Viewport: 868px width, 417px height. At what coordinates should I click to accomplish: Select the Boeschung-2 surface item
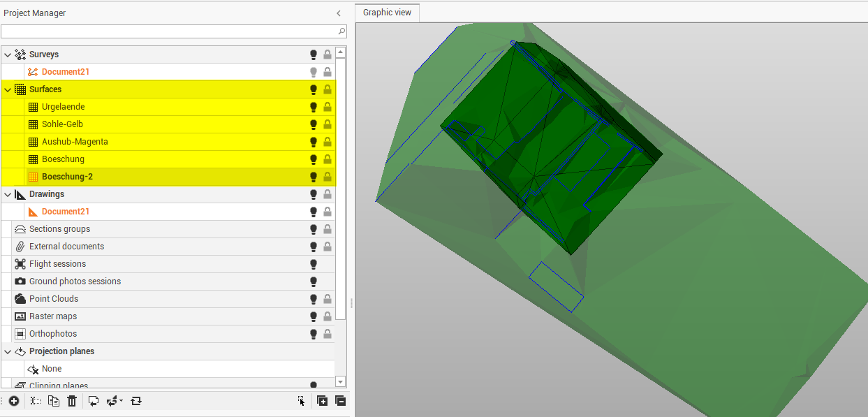pyautogui.click(x=67, y=177)
